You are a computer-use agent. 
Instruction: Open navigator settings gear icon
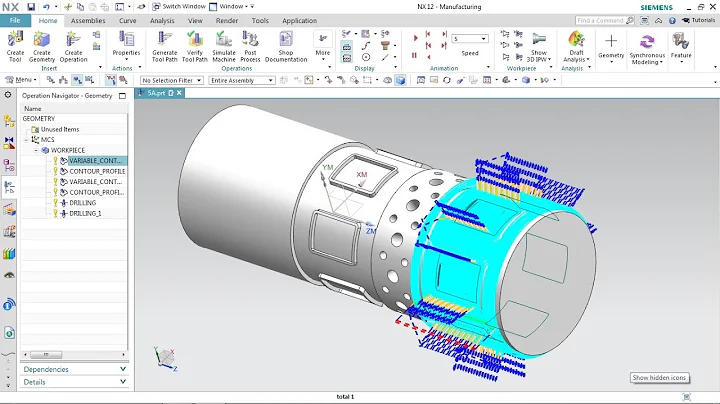pos(8,95)
